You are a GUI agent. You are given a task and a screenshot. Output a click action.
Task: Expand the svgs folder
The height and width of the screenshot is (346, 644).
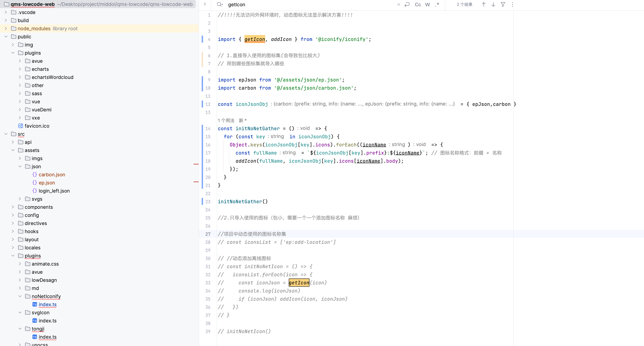[20, 199]
